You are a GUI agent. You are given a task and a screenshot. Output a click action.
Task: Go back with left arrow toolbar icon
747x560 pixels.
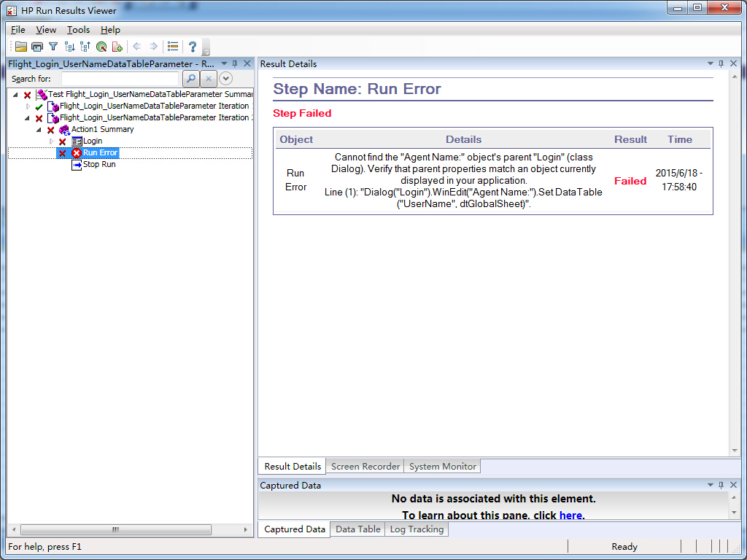coord(137,46)
